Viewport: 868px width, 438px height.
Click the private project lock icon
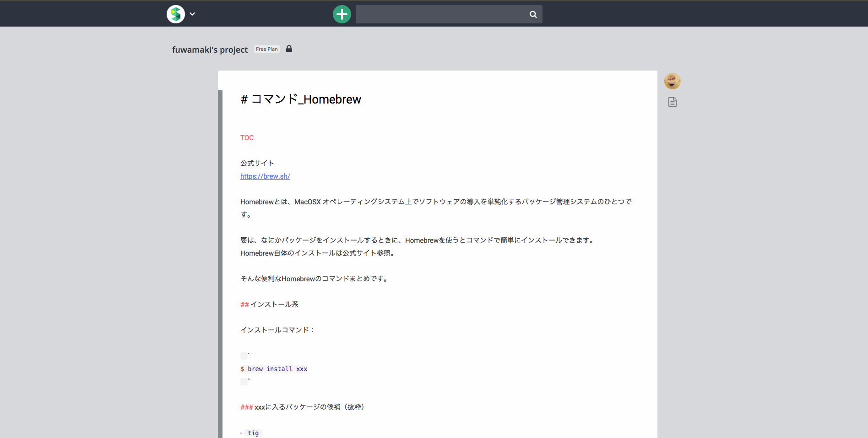(289, 49)
